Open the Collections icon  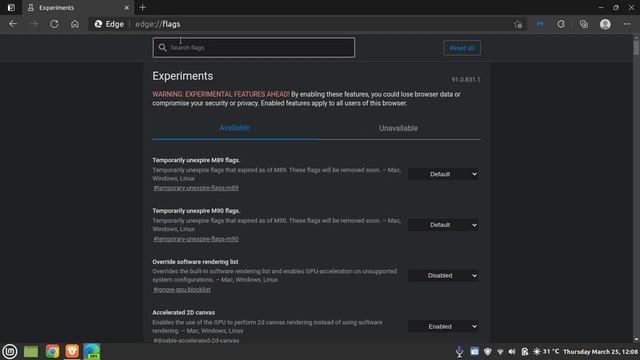point(584,24)
